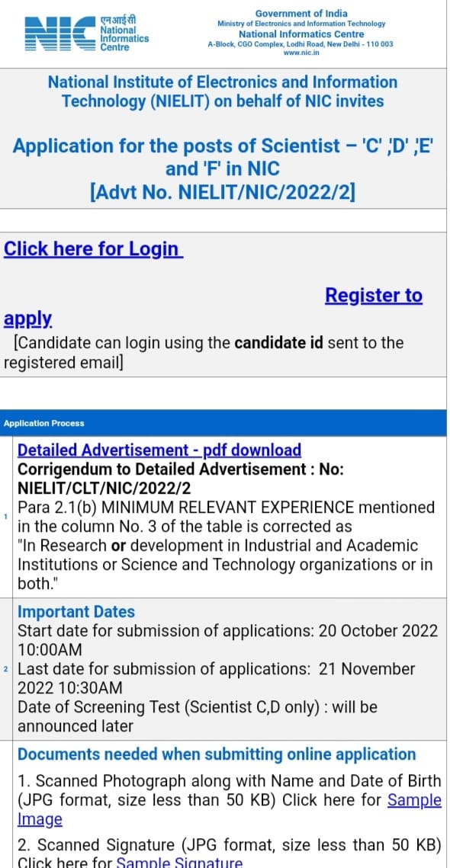Click the candidate id note text
The height and width of the screenshot is (868, 450).
tap(214, 342)
